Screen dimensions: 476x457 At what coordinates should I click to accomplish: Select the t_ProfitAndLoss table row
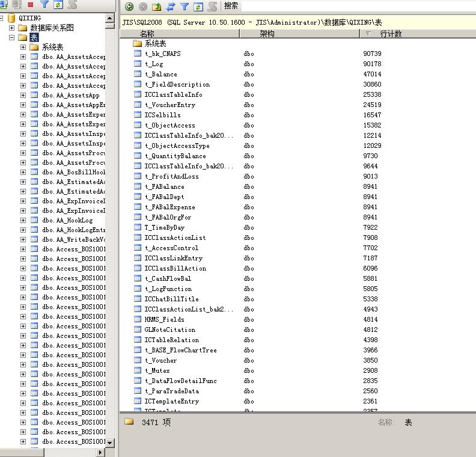[x=172, y=176]
